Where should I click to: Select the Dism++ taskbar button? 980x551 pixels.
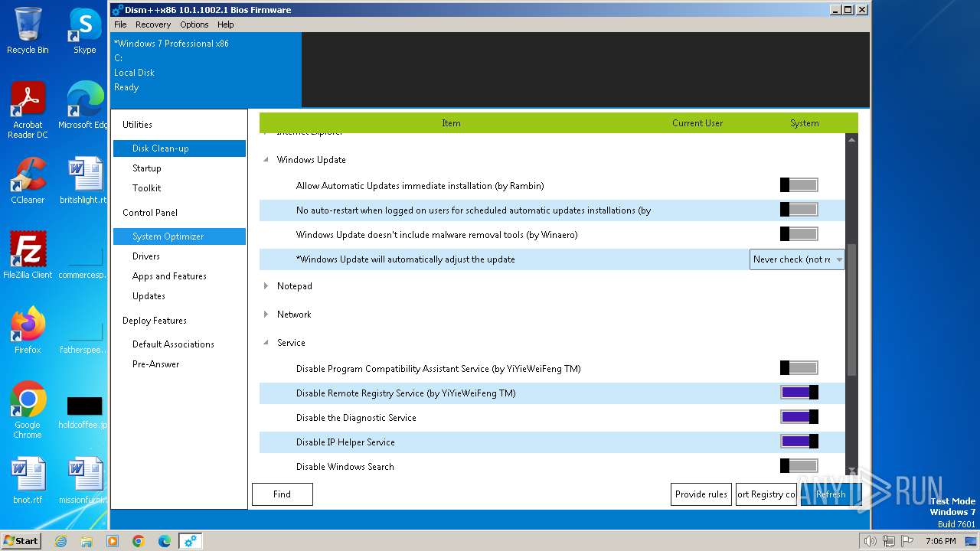click(191, 541)
